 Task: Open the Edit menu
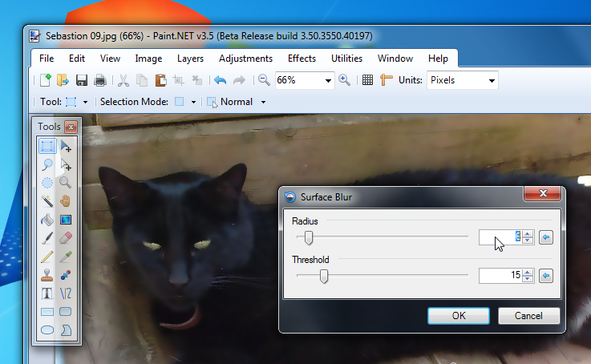77,59
